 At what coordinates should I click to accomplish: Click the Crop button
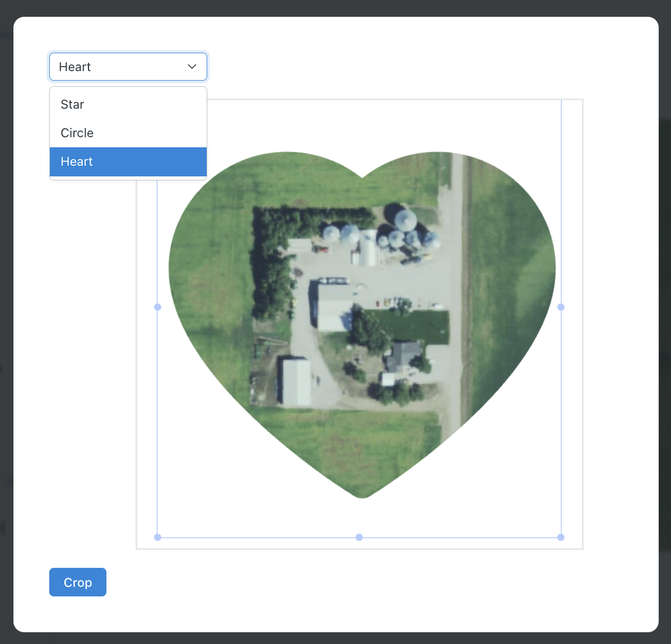[x=78, y=582]
